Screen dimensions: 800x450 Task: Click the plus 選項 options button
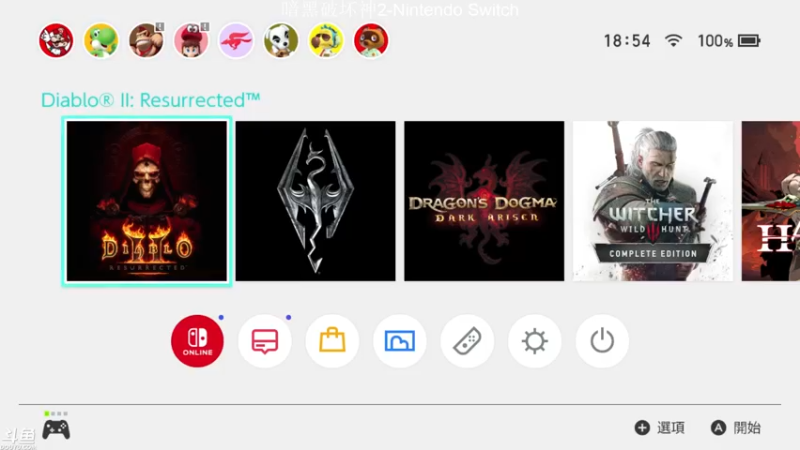click(x=660, y=428)
